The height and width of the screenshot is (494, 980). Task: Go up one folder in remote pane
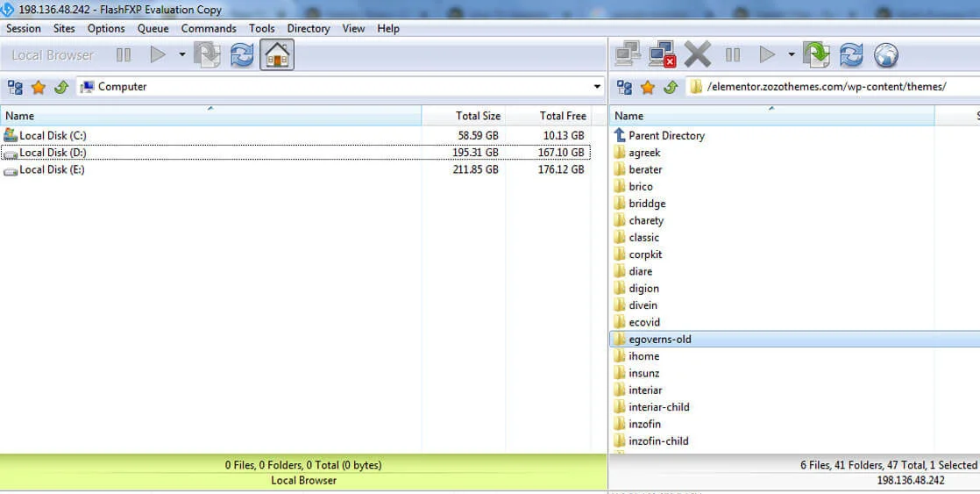pyautogui.click(x=671, y=87)
